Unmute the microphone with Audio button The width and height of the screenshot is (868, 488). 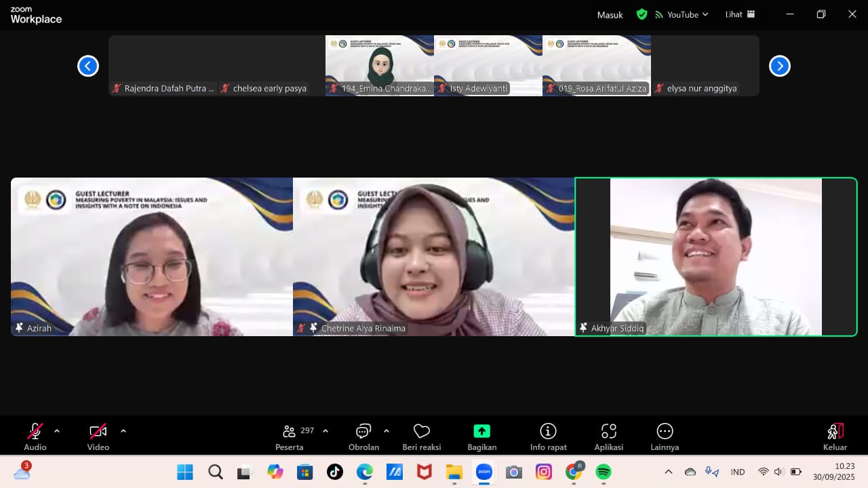[35, 436]
